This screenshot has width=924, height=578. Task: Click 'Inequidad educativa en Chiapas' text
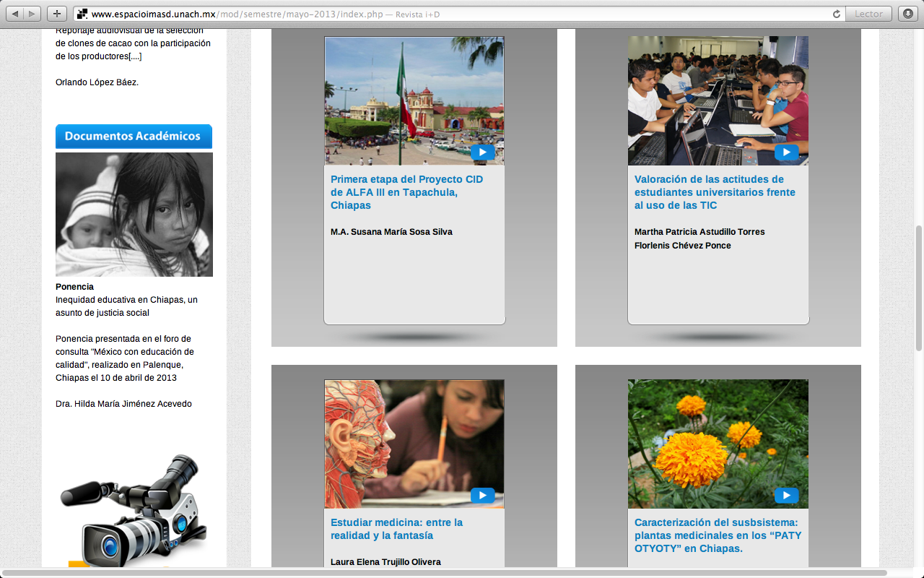(126, 306)
